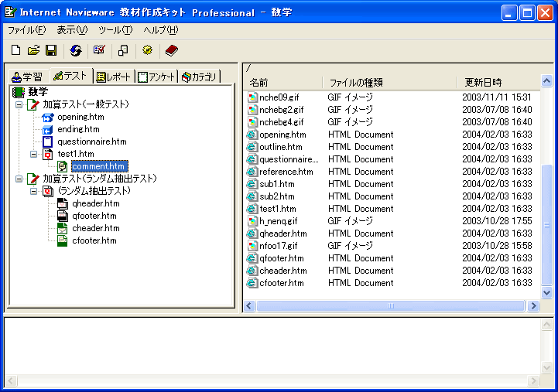The width and height of the screenshot is (558, 392).
Task: Collapse the (ランダム抽出テスト) child node
Action: coord(33,191)
